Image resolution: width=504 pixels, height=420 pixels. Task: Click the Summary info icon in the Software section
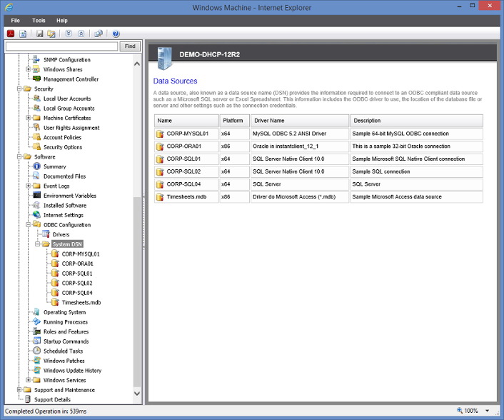click(37, 166)
